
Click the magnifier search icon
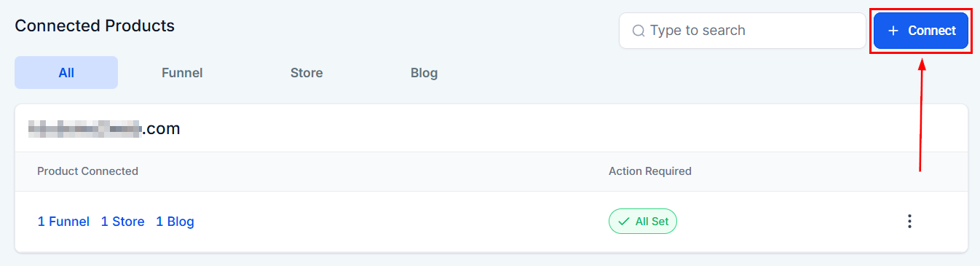[x=639, y=31]
